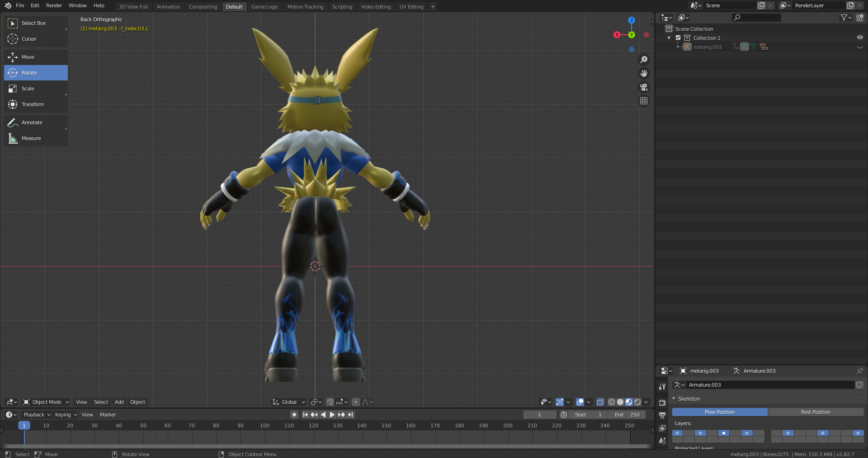
Task: Open the Render menu
Action: coord(54,5)
